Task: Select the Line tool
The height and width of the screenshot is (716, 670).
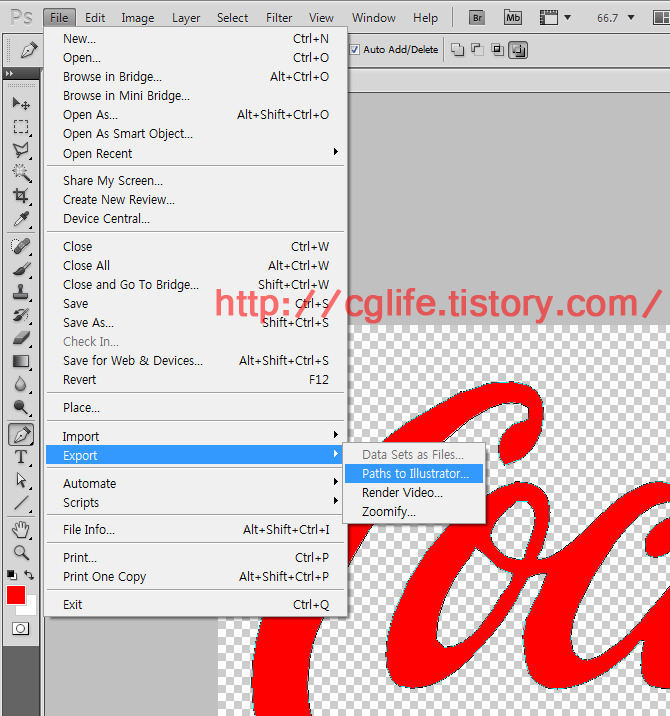Action: click(21, 503)
